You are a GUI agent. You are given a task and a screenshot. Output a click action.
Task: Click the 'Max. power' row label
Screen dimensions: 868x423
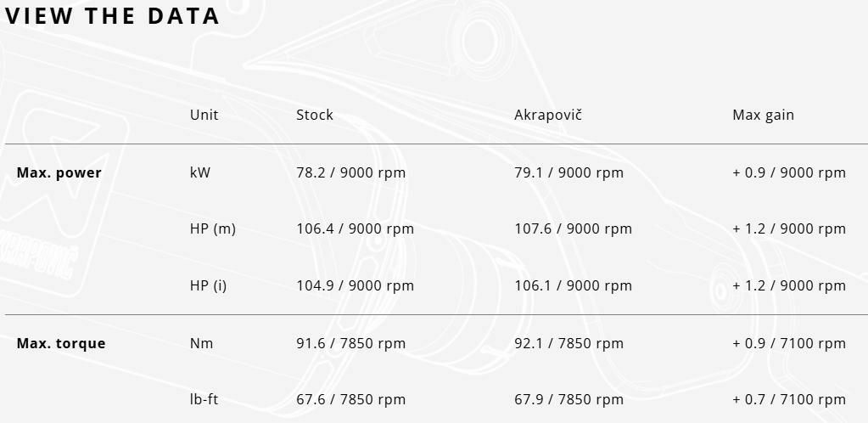click(59, 172)
